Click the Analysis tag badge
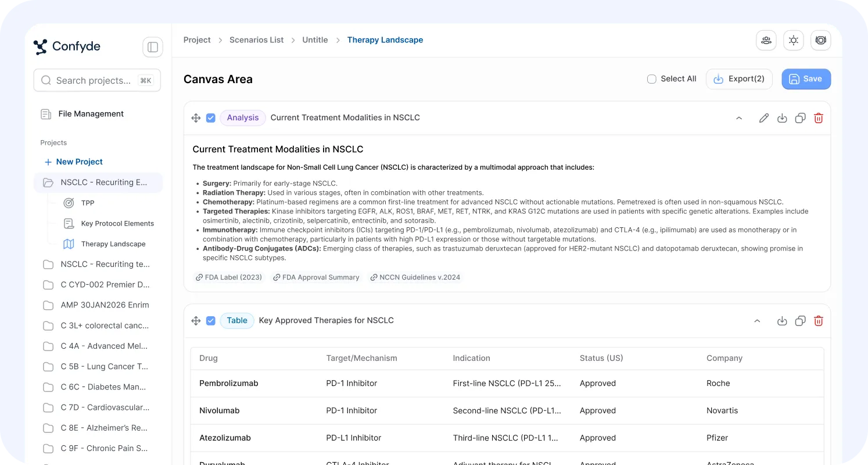 point(243,118)
